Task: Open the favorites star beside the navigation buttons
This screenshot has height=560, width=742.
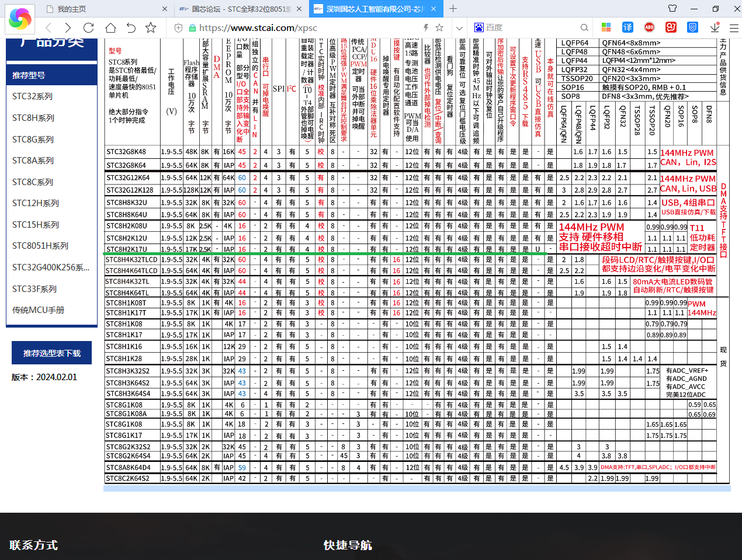Action: click(151, 27)
